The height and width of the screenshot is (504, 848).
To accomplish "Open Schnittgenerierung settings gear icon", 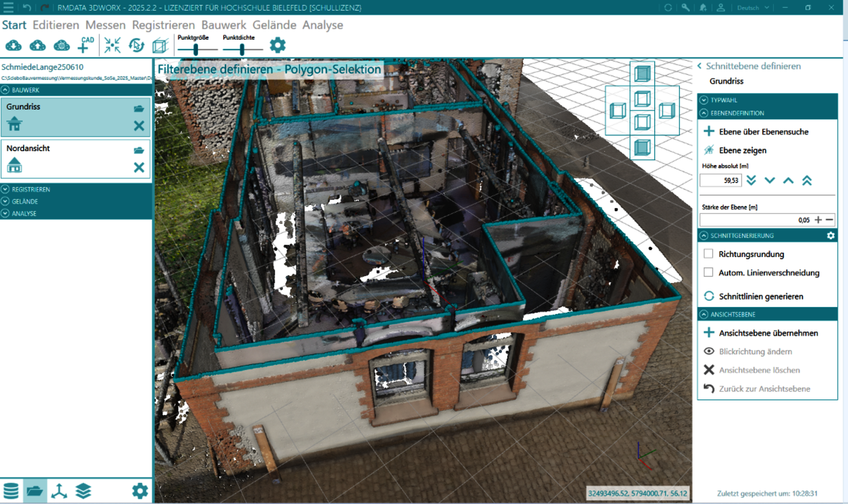I will point(831,236).
